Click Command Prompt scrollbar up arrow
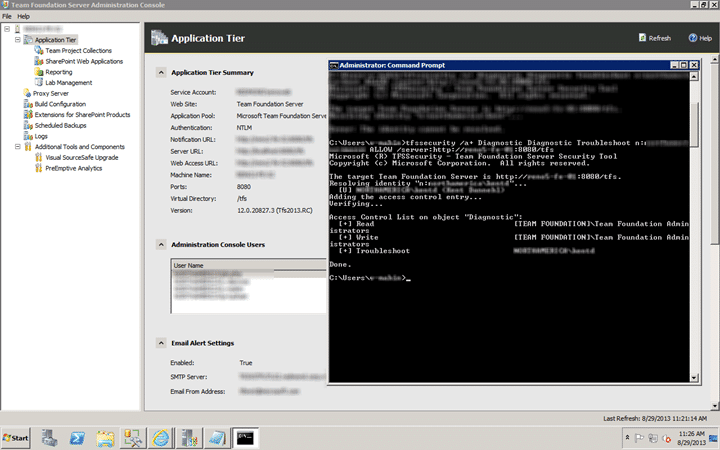720x450 pixels. [694, 76]
